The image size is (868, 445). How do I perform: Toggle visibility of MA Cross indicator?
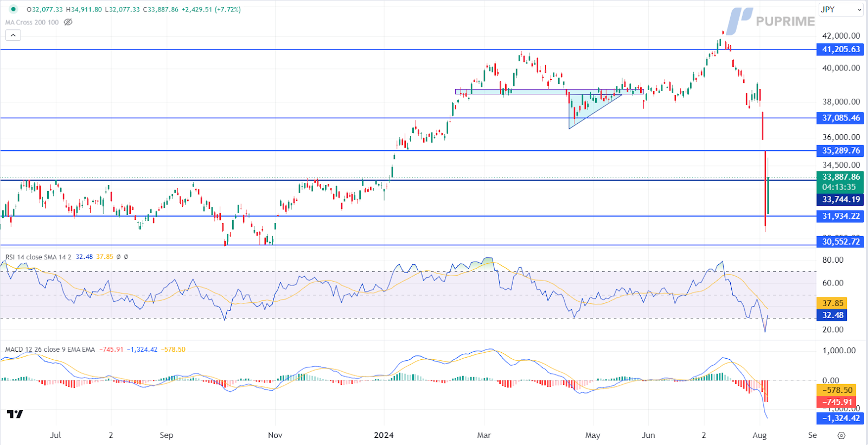68,22
